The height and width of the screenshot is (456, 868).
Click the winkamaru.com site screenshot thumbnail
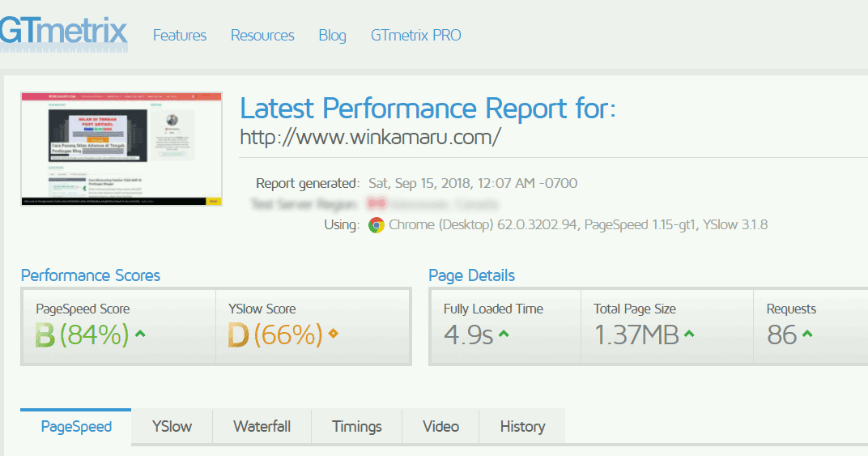121,149
